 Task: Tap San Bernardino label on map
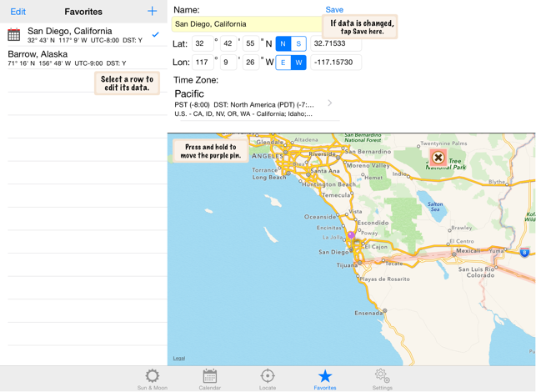pos(368,152)
